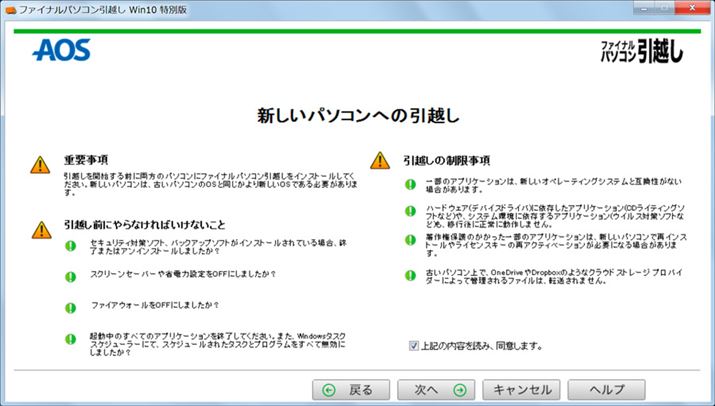Image resolution: width=715 pixels, height=406 pixels.
Task: Click heading 新しいパソコンへの引越し
Action: [358, 115]
